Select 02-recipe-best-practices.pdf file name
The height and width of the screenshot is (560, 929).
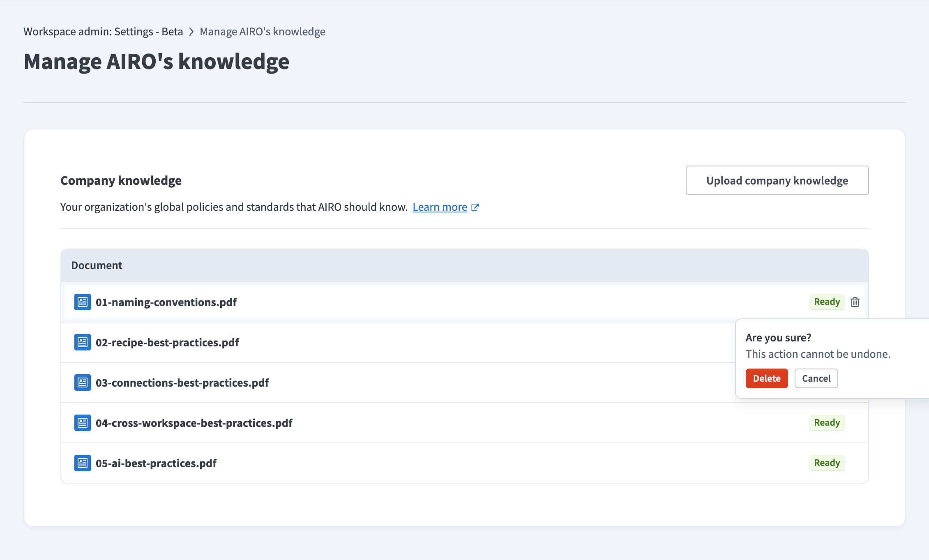[x=167, y=342]
